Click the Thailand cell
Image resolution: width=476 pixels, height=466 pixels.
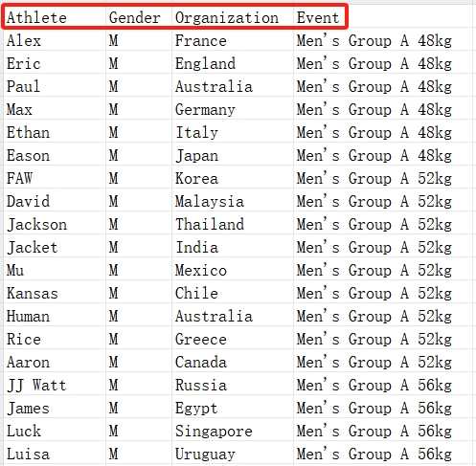tap(233, 224)
